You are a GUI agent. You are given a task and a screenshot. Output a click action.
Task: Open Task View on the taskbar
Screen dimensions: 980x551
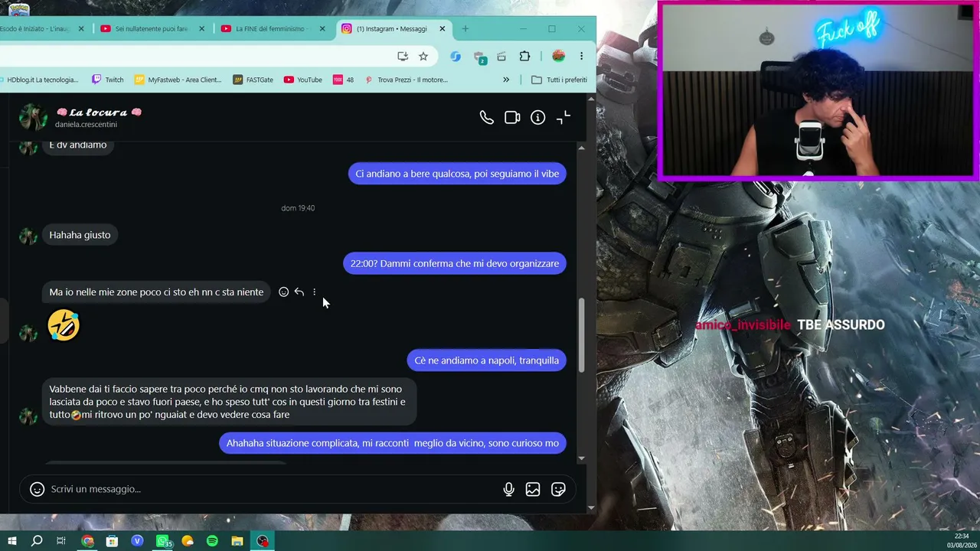click(x=61, y=541)
